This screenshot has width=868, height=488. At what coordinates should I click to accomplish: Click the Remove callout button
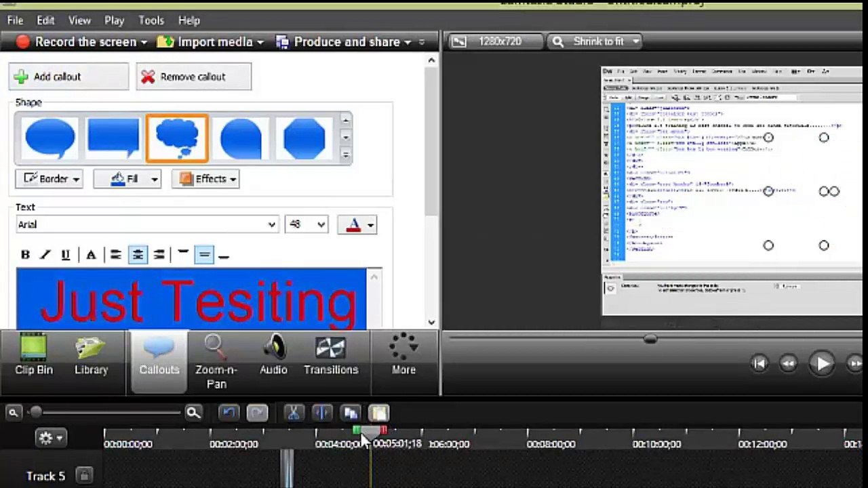(x=193, y=77)
